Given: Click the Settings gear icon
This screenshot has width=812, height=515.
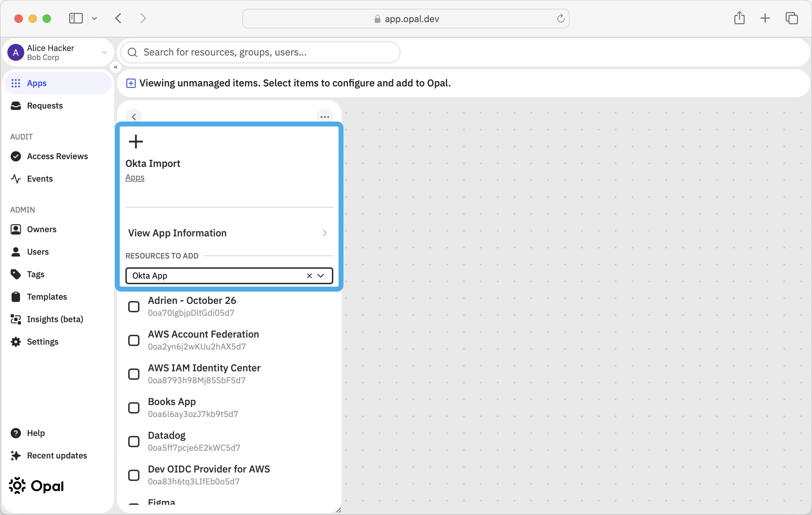Looking at the screenshot, I should pos(16,342).
